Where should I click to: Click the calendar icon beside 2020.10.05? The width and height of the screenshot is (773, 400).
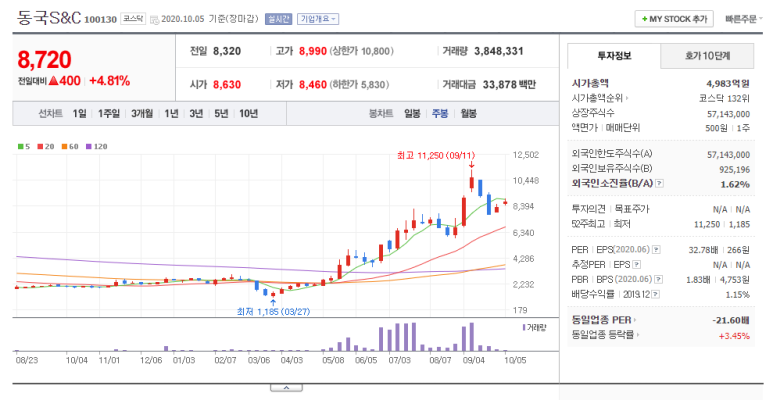point(154,20)
